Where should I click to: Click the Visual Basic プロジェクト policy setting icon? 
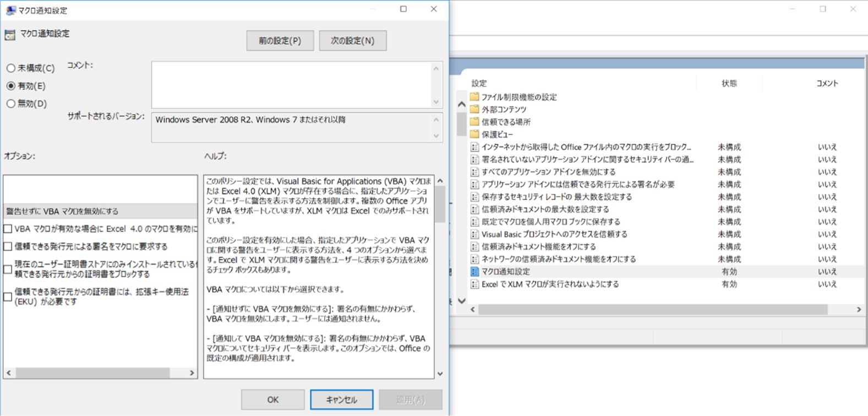click(x=474, y=234)
